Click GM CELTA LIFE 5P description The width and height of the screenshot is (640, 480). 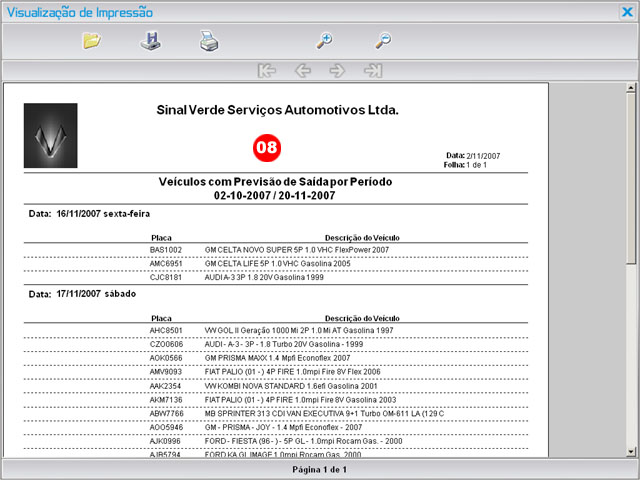pos(278,264)
